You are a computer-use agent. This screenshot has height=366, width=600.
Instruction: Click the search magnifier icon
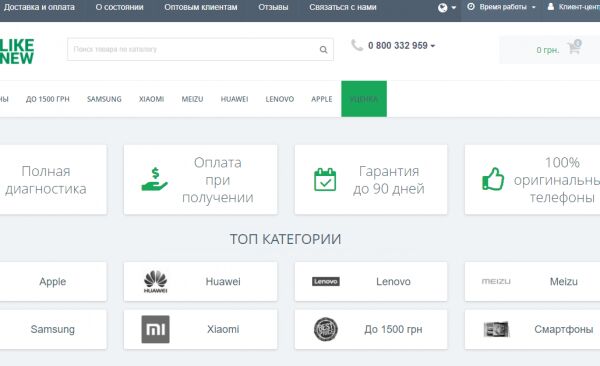(x=323, y=50)
